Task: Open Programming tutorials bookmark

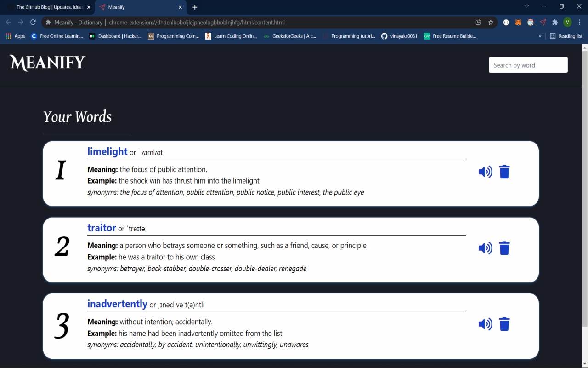Action: (x=349, y=36)
